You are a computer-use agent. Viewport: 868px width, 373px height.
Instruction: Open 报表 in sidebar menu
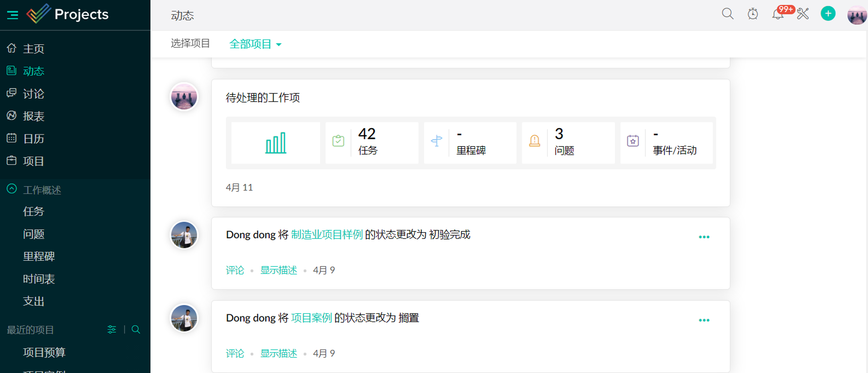33,116
